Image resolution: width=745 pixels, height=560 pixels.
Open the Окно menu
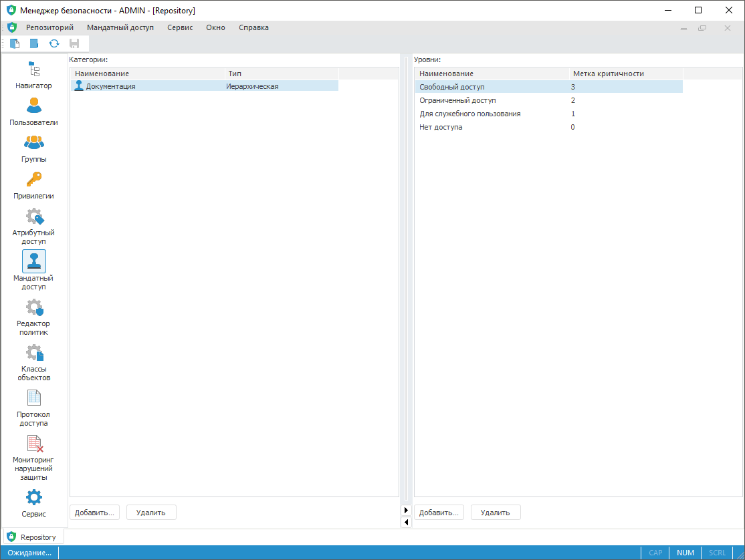216,27
